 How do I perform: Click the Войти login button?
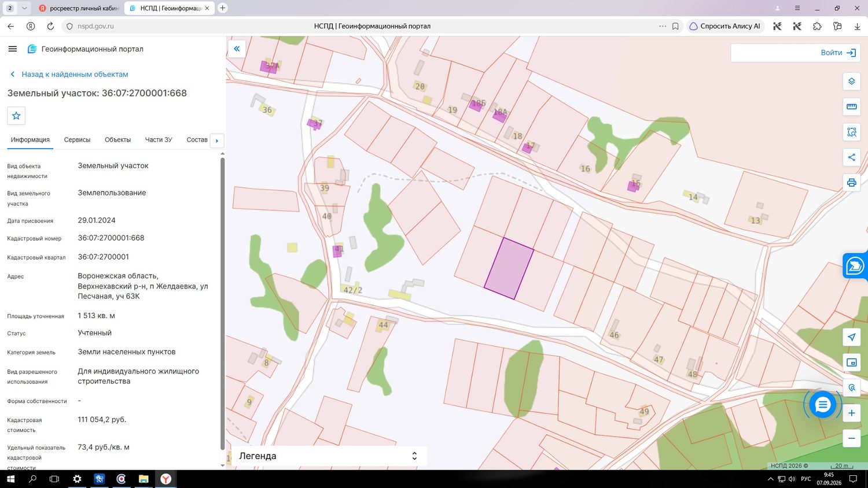838,53
